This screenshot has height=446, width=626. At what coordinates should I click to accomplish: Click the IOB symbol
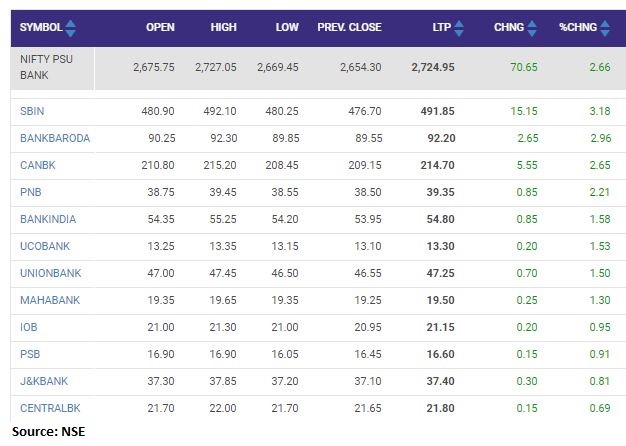pos(29,327)
